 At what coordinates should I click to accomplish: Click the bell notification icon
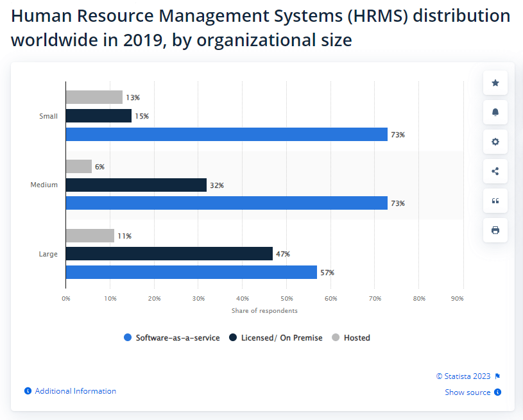[495, 112]
